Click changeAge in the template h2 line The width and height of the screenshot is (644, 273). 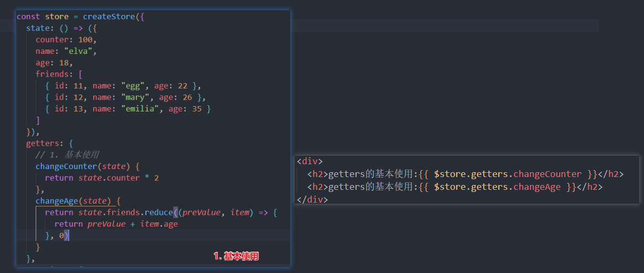pos(537,187)
